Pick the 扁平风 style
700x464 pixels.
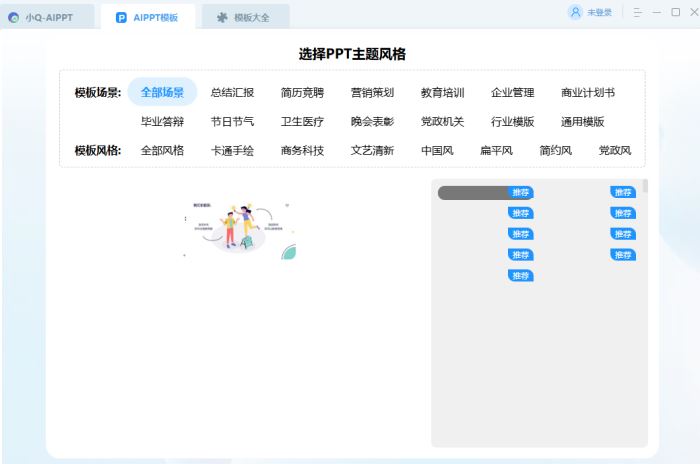(496, 150)
